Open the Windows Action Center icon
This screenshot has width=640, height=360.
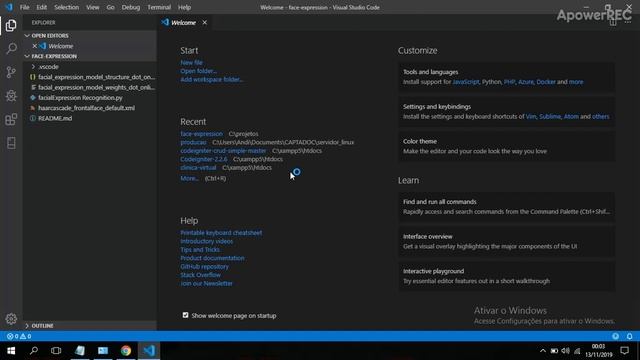click(x=624, y=351)
